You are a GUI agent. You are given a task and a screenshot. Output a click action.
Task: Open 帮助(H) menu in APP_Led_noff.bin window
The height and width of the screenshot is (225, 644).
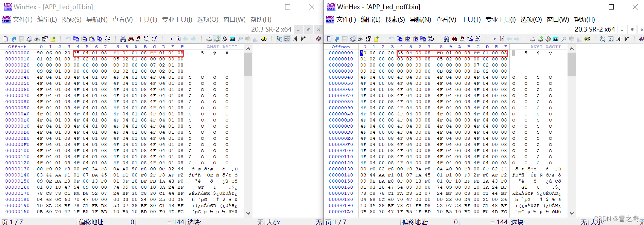(x=585, y=19)
